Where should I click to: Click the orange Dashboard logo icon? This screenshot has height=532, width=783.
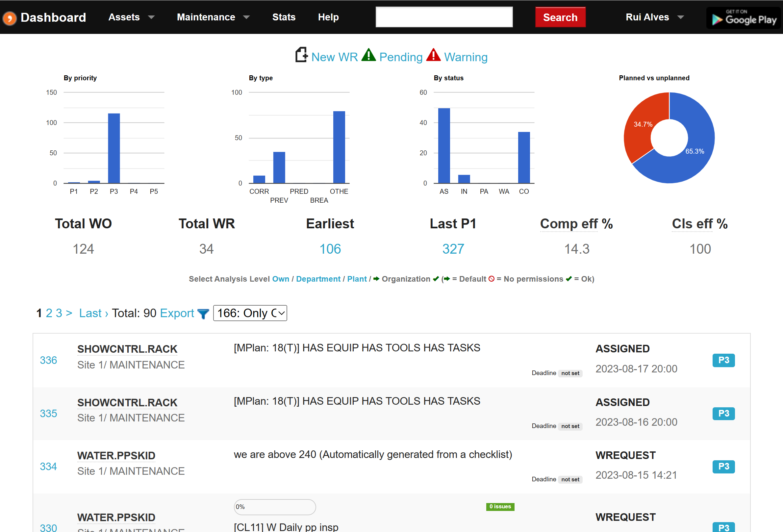pos(10,17)
